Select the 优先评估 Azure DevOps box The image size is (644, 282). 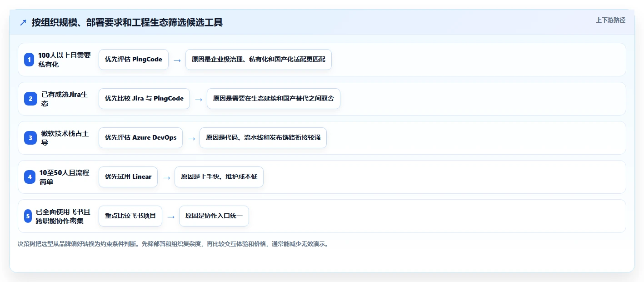click(x=140, y=138)
